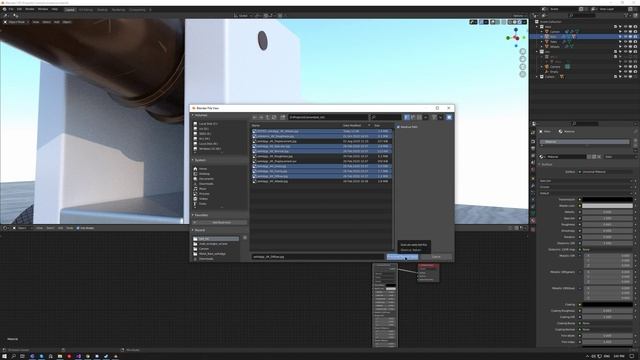
Task: Disable Wheels object in renders camera icon
Action: tap(635, 47)
